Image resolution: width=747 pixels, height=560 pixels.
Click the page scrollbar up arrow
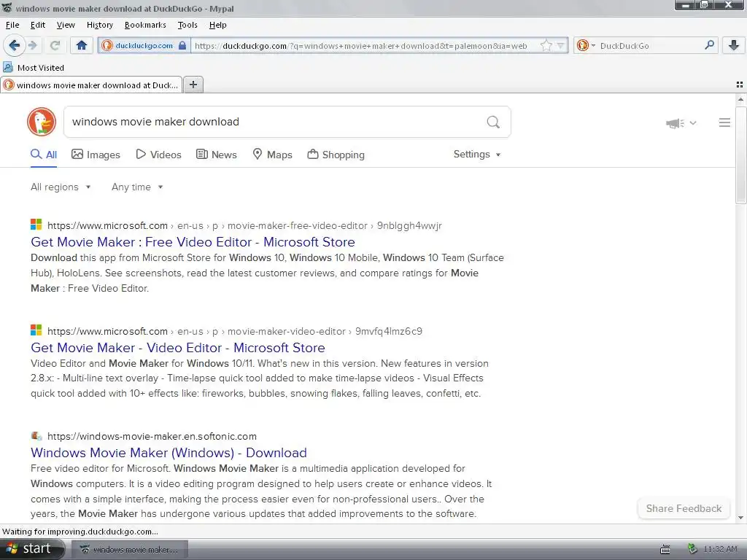[x=740, y=99]
